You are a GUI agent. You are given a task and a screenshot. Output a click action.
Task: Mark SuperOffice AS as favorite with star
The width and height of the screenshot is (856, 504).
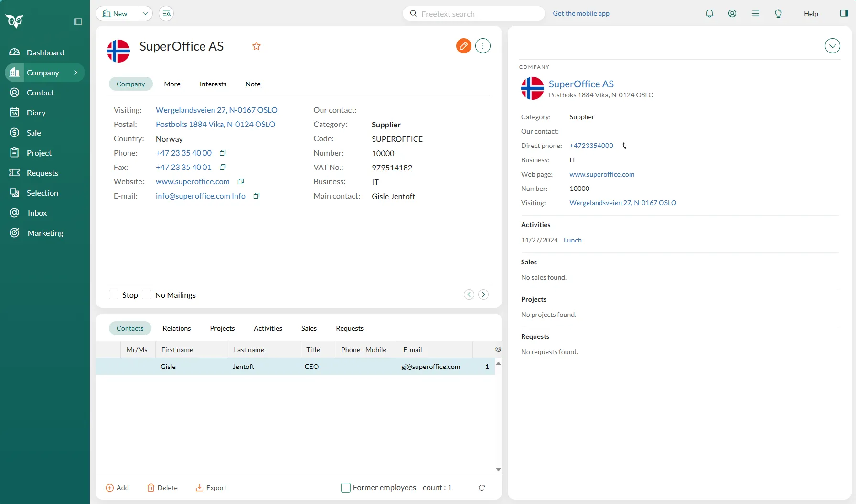[x=257, y=46]
